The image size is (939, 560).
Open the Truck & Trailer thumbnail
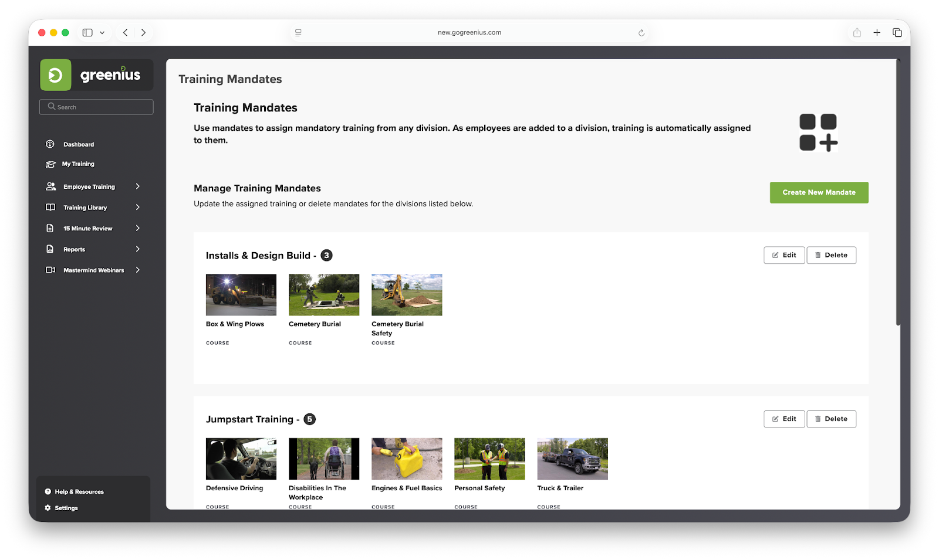pyautogui.click(x=572, y=459)
